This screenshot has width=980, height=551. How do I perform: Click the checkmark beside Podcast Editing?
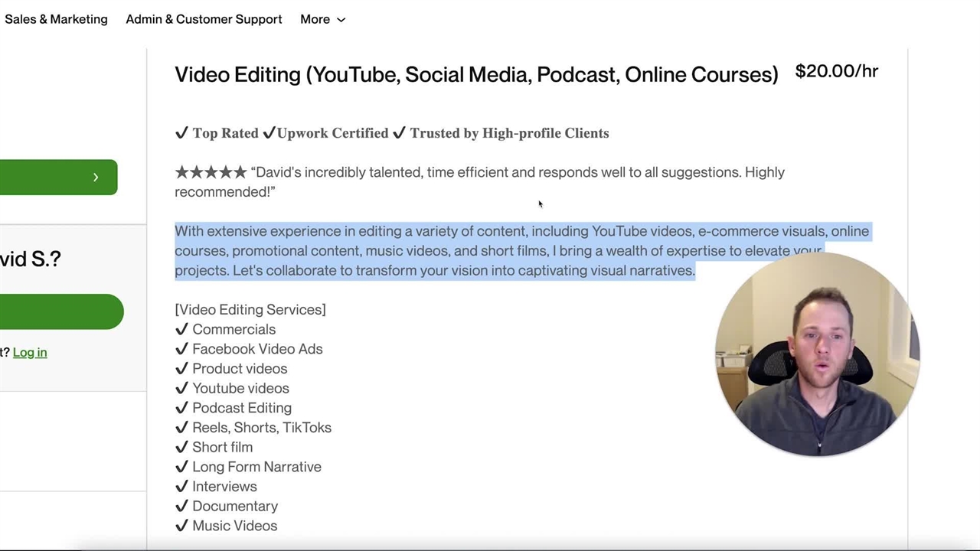pos(181,408)
